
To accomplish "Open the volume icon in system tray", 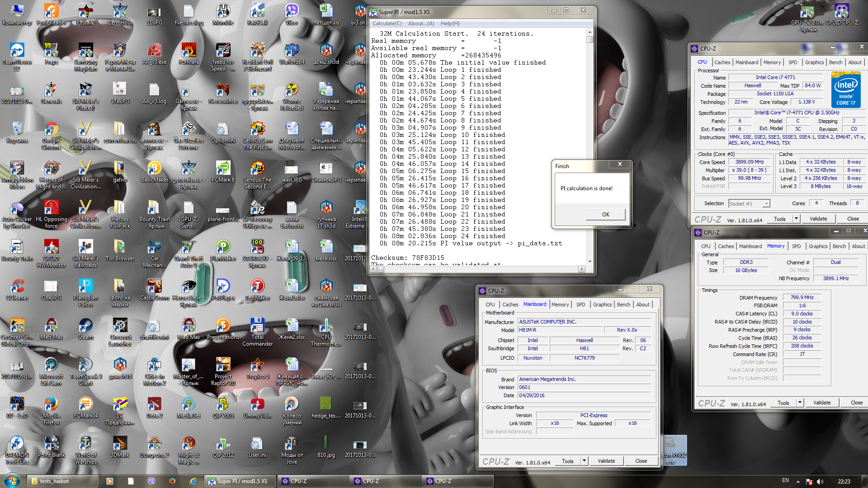I will click(x=820, y=481).
